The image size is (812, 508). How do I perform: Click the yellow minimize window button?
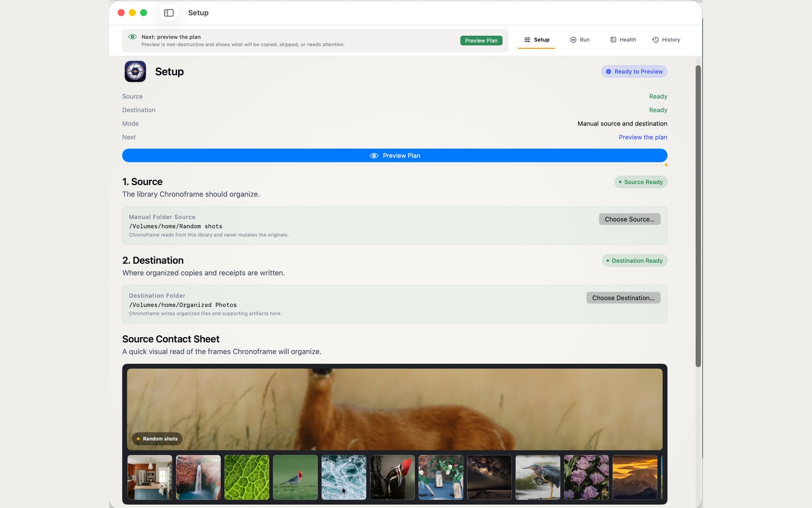point(132,13)
